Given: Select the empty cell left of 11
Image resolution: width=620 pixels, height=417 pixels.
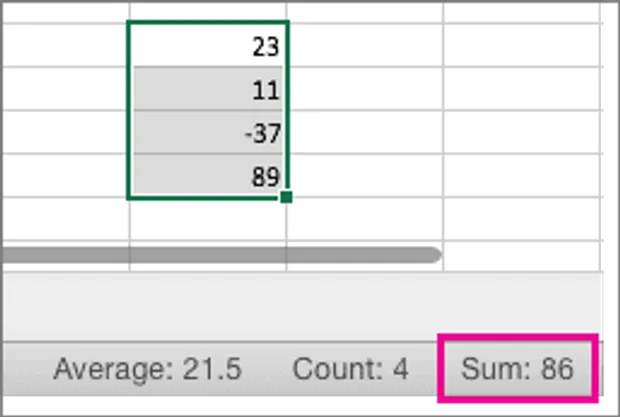Looking at the screenshot, I should [66, 89].
